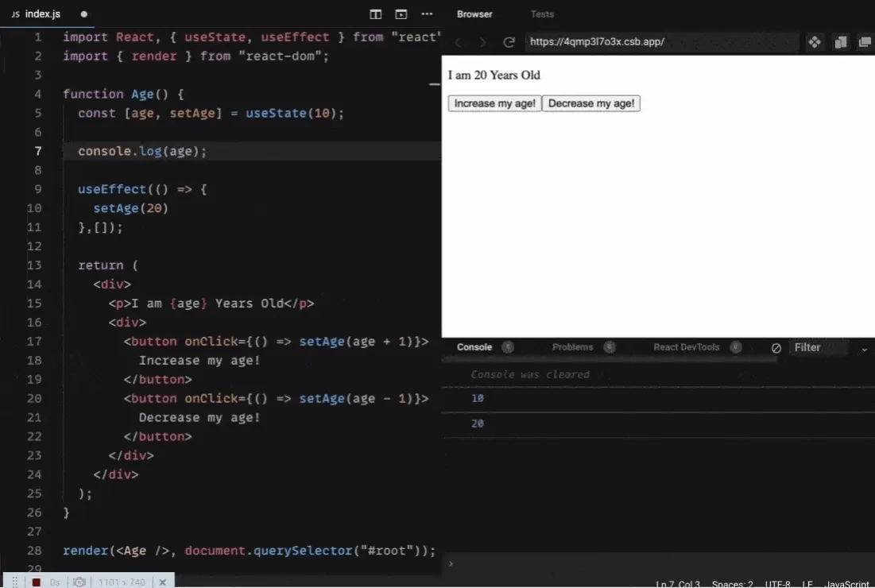Click the console input prompt chevron
The height and width of the screenshot is (588, 875).
pos(451,563)
